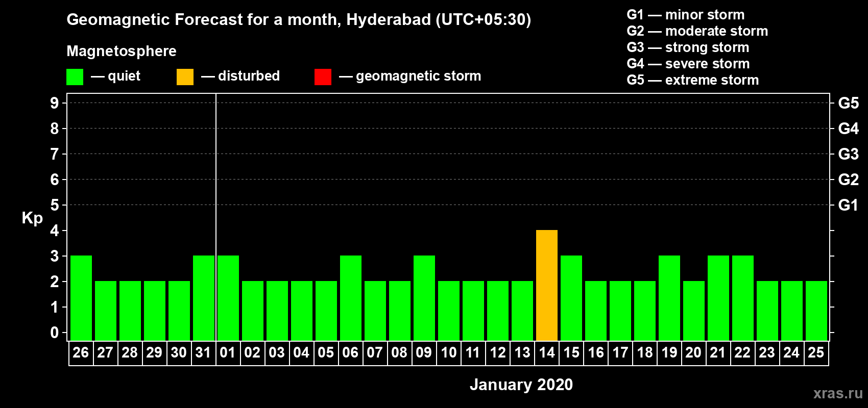Click the date label 23 on the axis

(x=767, y=353)
